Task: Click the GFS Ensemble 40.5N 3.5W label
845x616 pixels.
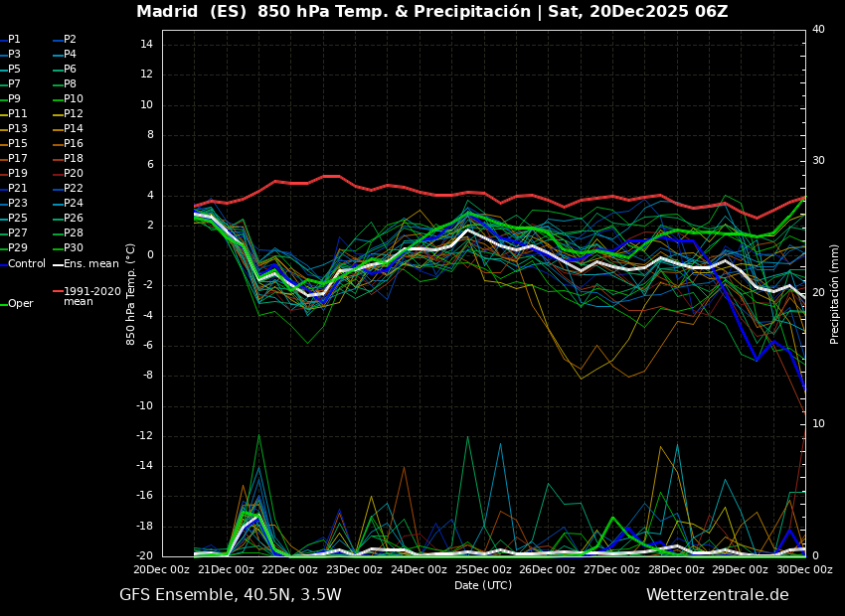Action: [x=229, y=593]
